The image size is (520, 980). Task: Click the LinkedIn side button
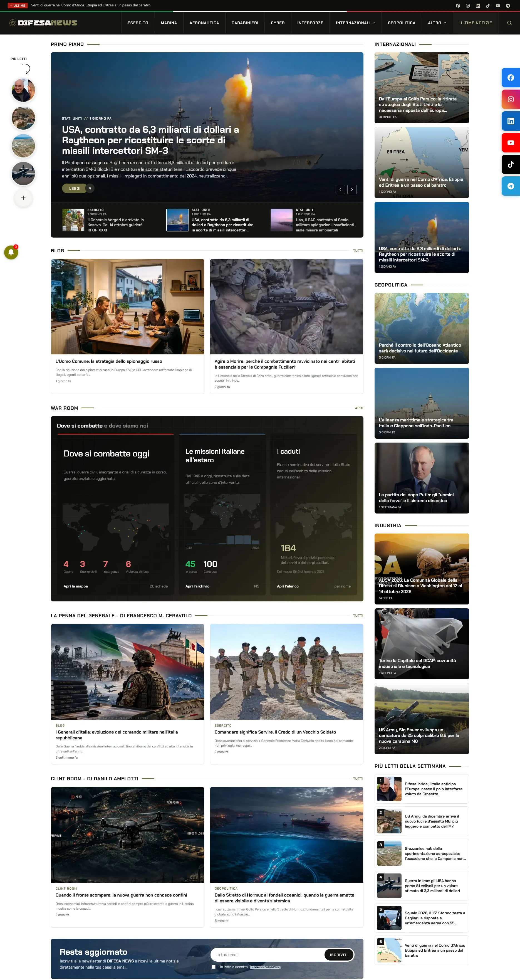pos(511,121)
